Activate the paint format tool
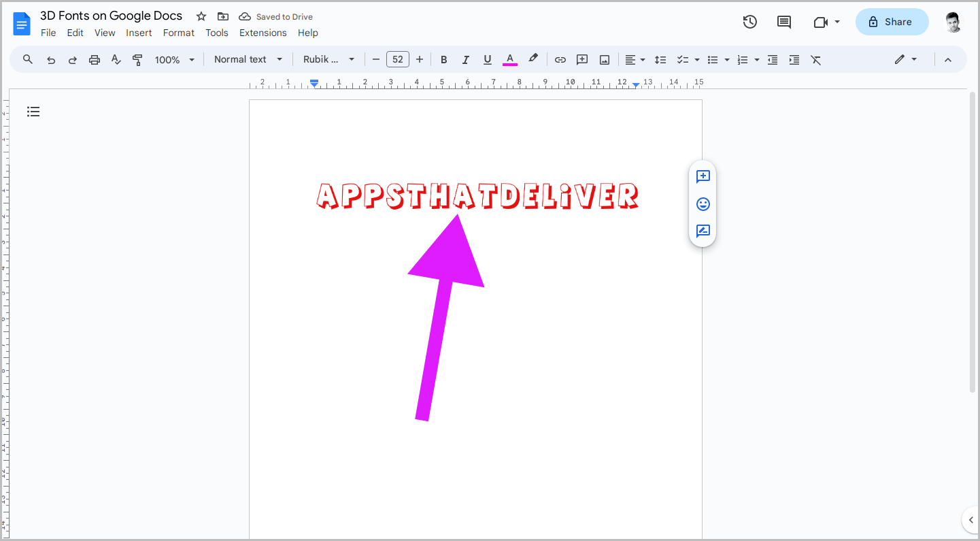980x541 pixels. tap(137, 60)
